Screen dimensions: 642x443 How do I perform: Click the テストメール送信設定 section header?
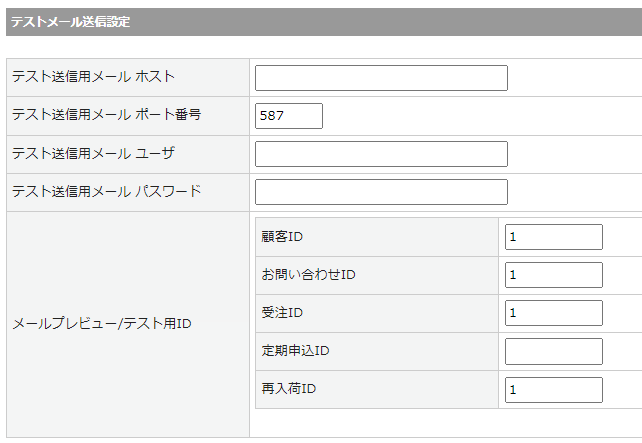[x=70, y=22]
